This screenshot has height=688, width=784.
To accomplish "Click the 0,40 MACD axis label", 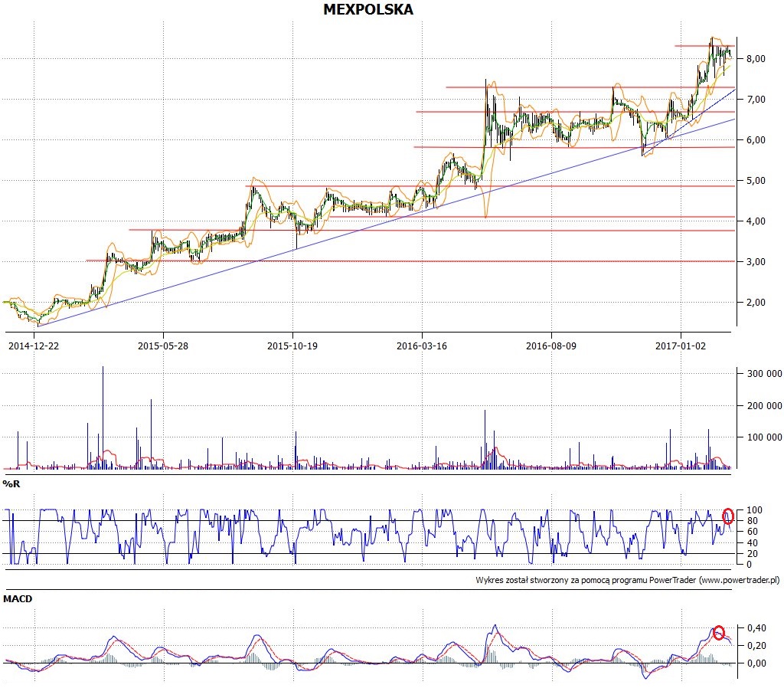I will (756, 628).
